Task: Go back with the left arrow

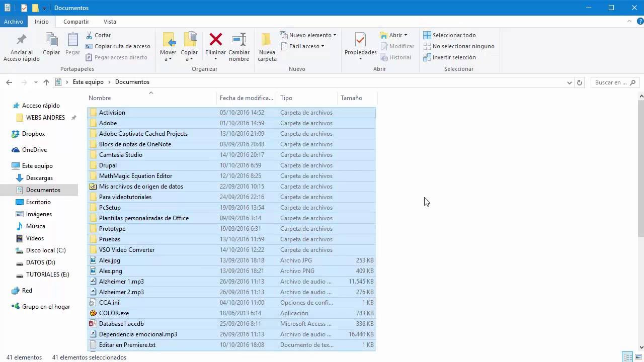Action: point(9,82)
